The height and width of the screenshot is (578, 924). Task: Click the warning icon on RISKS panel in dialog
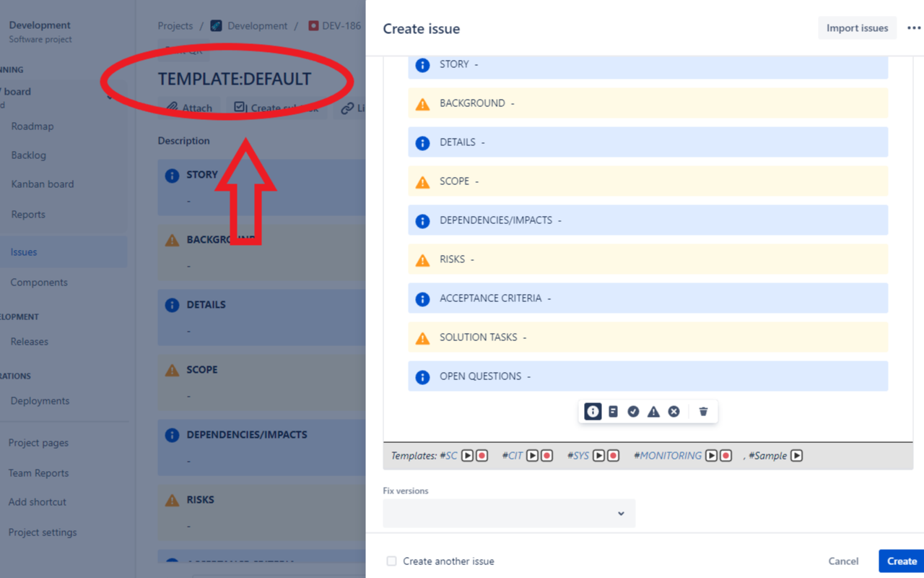423,260
